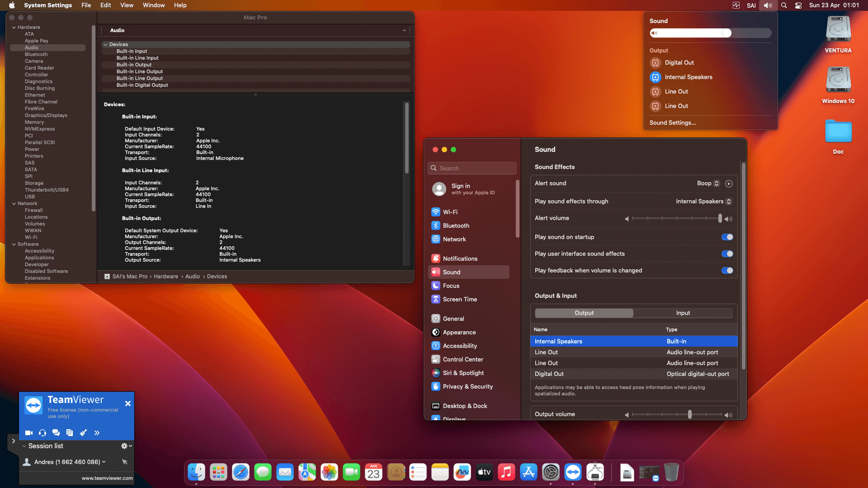Turn off volume change feedback toggle
The height and width of the screenshot is (488, 868).
click(x=727, y=271)
